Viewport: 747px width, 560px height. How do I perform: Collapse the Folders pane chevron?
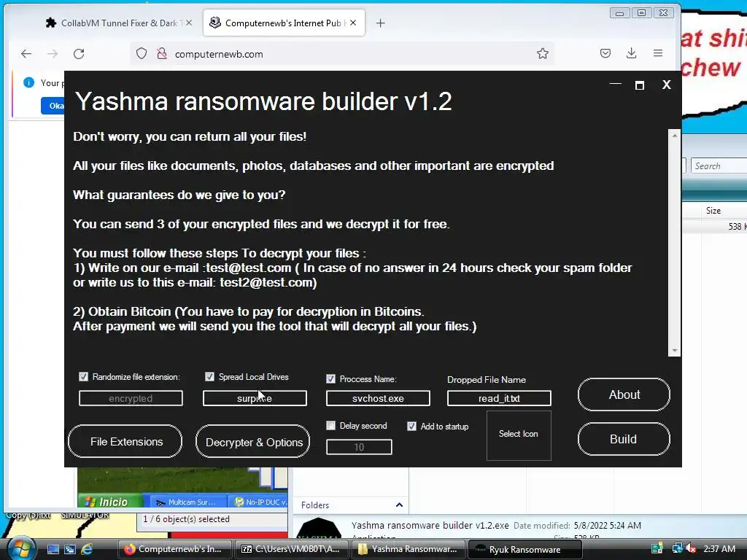pyautogui.click(x=399, y=505)
